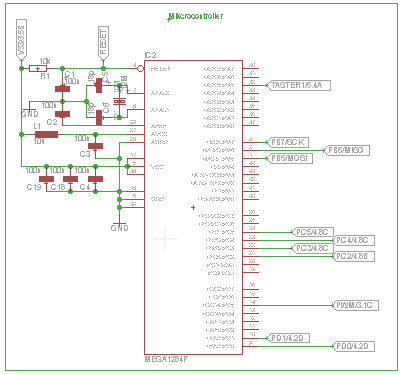The height and width of the screenshot is (375, 403).
Task: Click the PB5/MOSI net label
Action: pyautogui.click(x=290, y=158)
